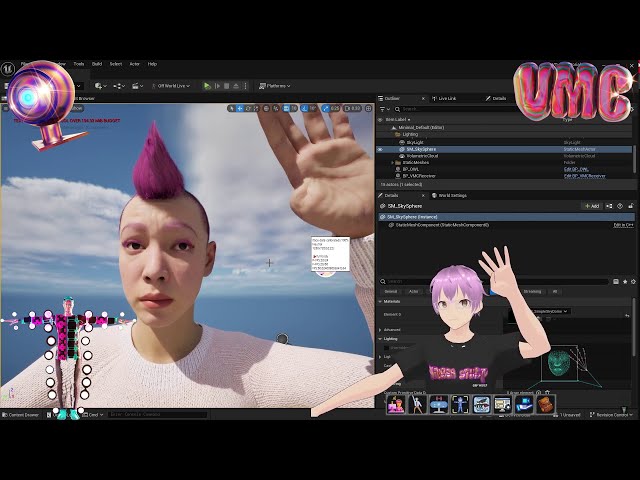Click the viewport layout maximize icon
Viewport: 640px width, 480px height.
pos(369,108)
